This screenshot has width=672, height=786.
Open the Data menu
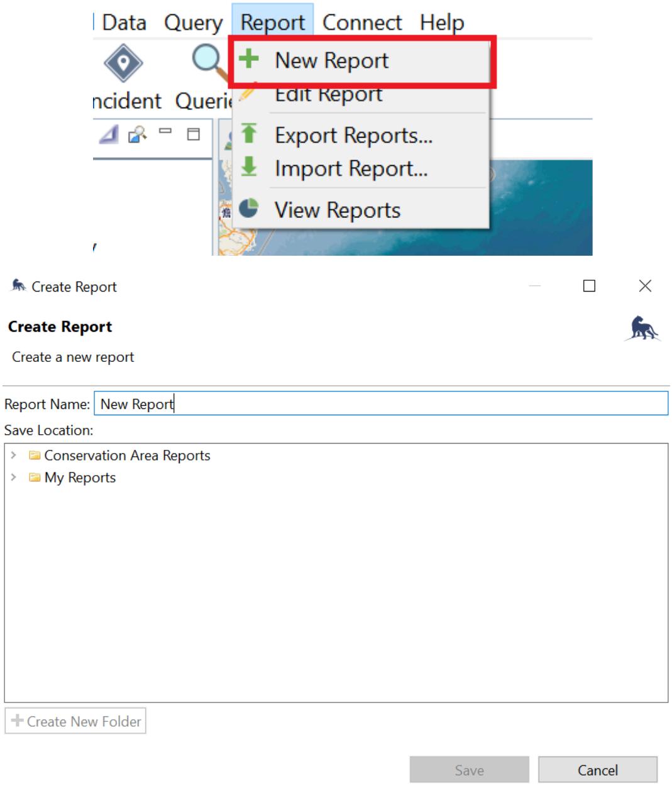(x=124, y=23)
